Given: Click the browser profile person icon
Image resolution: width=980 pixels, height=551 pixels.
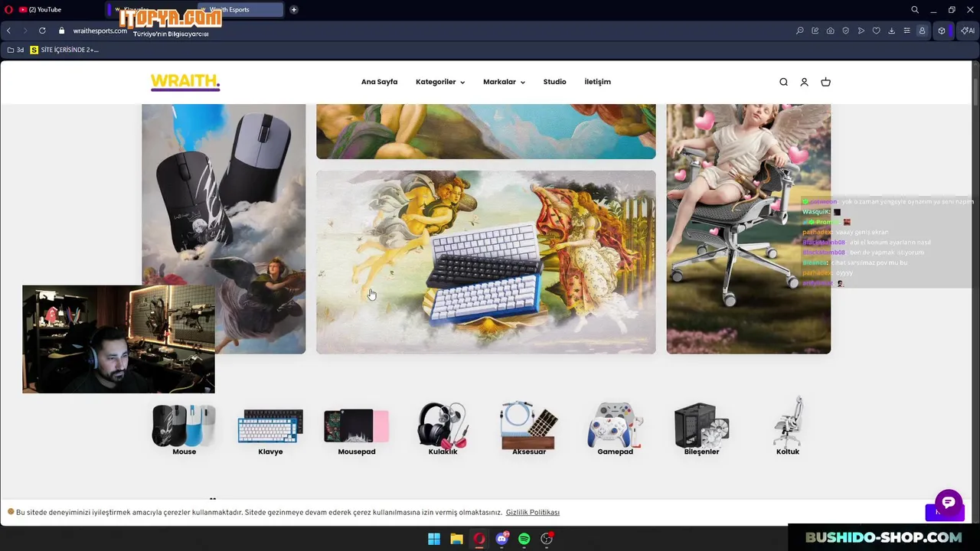Looking at the screenshot, I should click(x=923, y=31).
